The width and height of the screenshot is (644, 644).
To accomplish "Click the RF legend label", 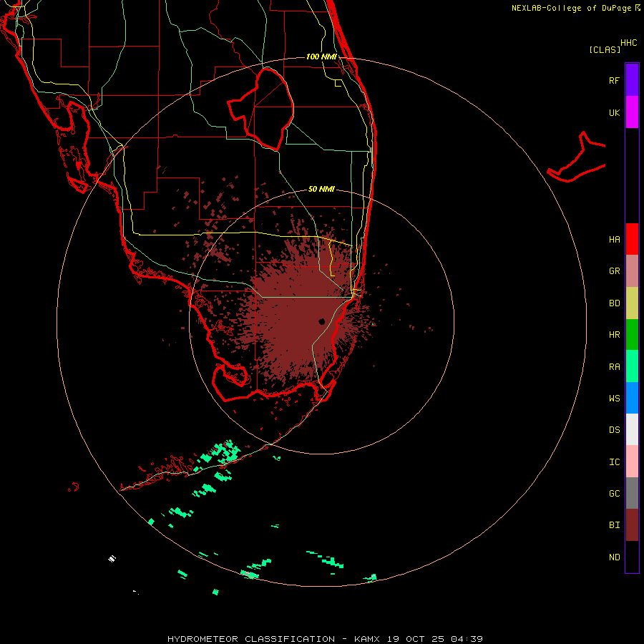I will (614, 80).
